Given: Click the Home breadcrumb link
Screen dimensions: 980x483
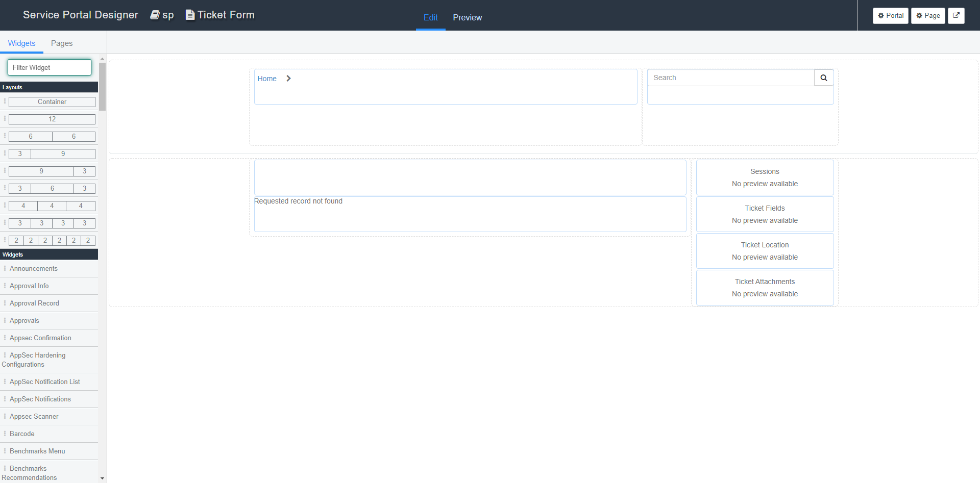Looking at the screenshot, I should 267,79.
